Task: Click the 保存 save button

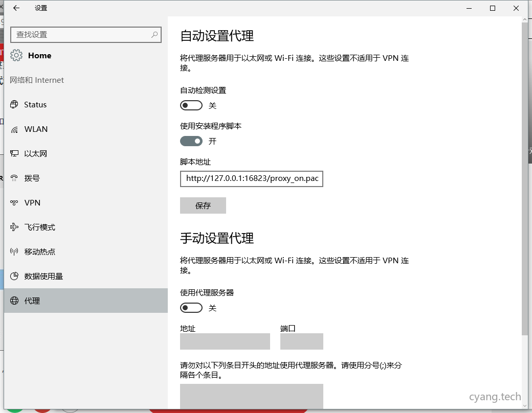Action: [203, 205]
